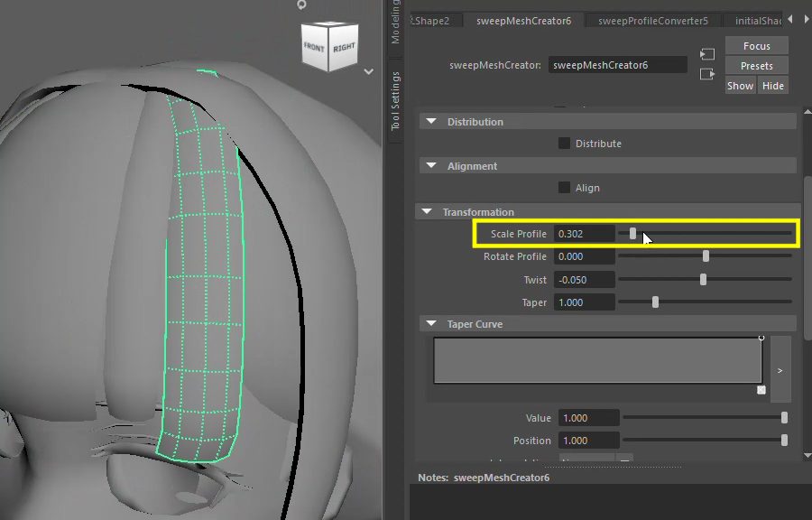Enable the Distribute checkbox
The height and width of the screenshot is (520, 812).
coord(564,144)
